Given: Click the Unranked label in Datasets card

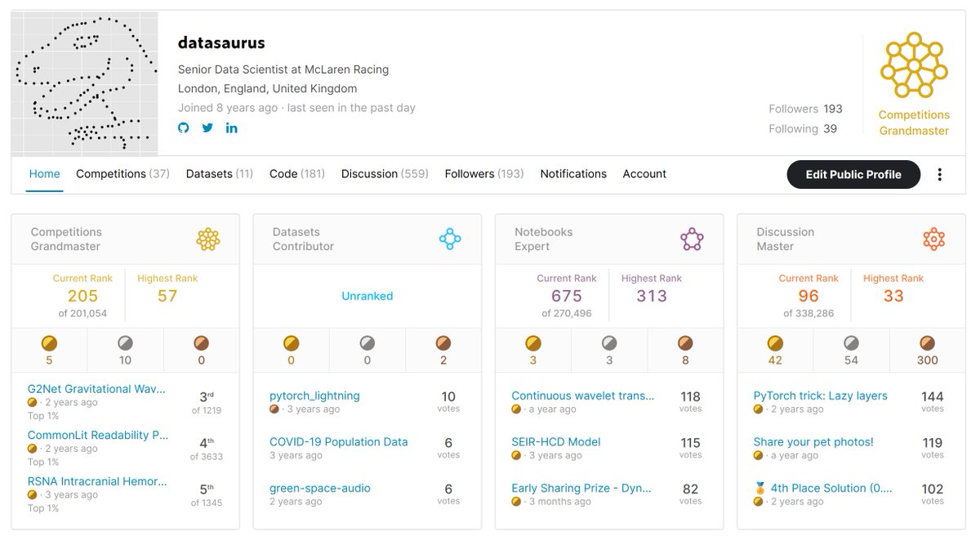Looking at the screenshot, I should click(367, 296).
